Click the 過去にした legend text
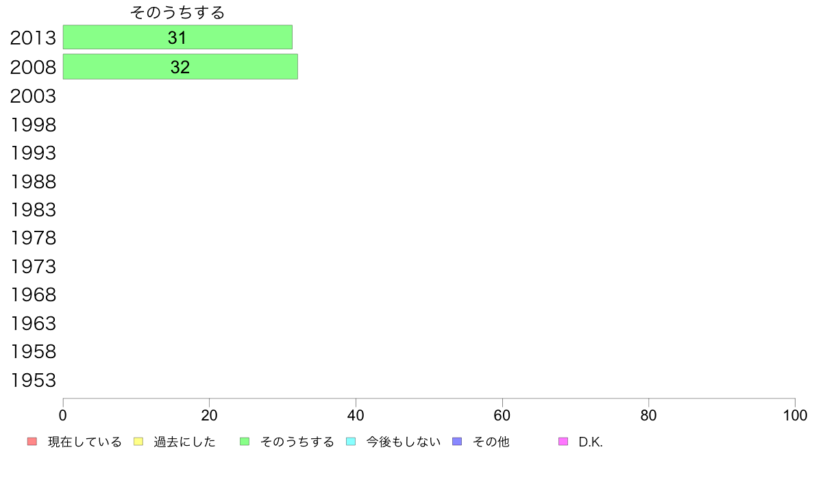The width and height of the screenshot is (814, 504). pos(184,442)
